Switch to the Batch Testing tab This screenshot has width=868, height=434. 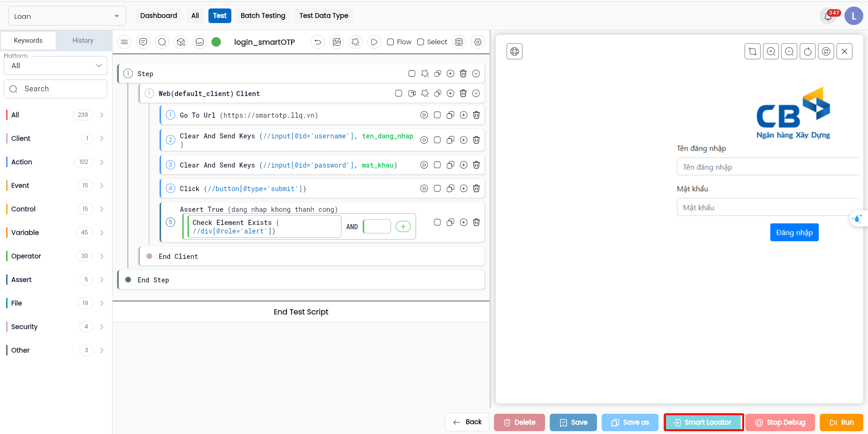click(263, 16)
